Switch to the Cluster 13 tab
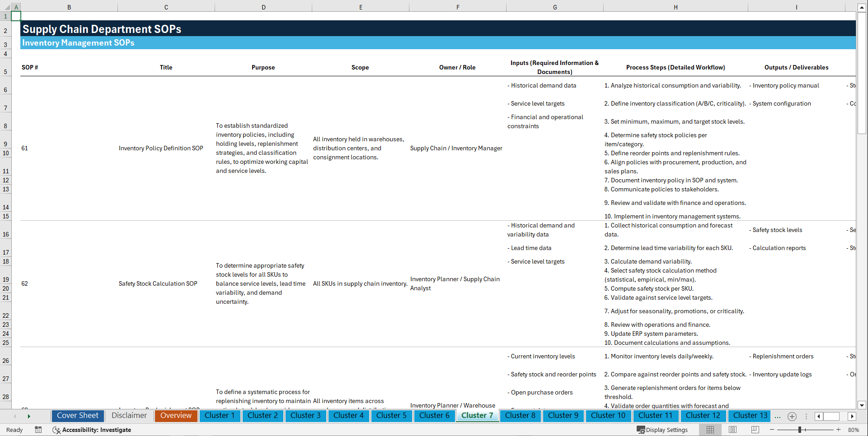The width and height of the screenshot is (868, 436). tap(749, 416)
